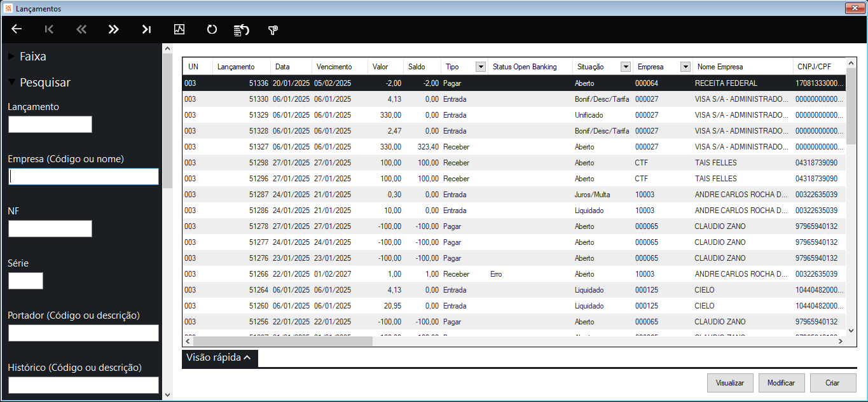Sort by the Vencimento column header

pos(340,67)
